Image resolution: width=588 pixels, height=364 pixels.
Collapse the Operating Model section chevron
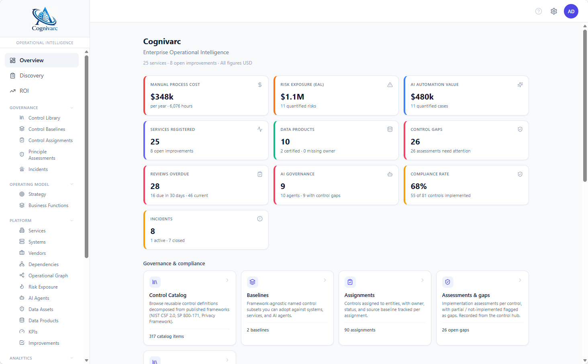point(72,184)
